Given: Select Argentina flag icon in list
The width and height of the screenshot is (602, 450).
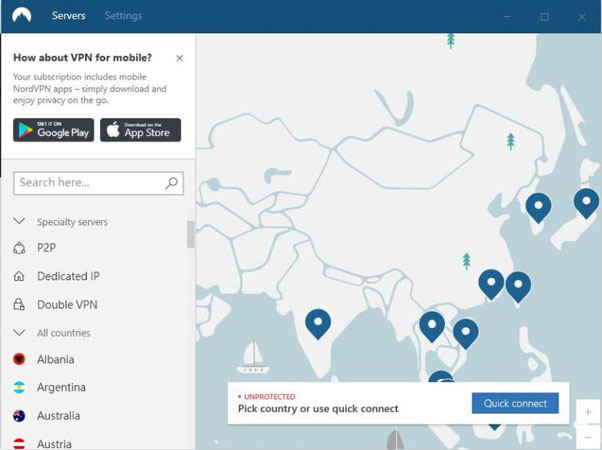Looking at the screenshot, I should point(19,388).
